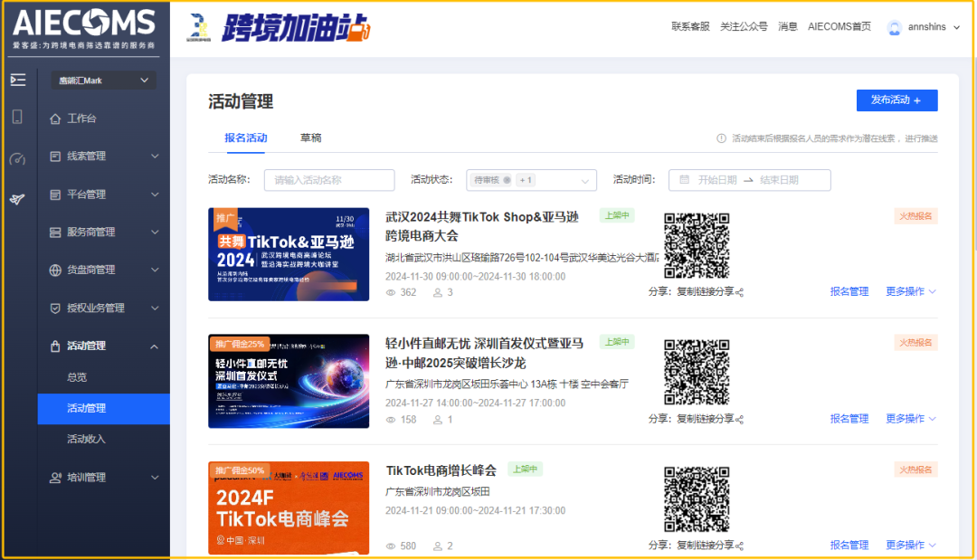Click the dashboard gauge icon in left rail
Viewport: 977px width, 560px height.
[17, 160]
